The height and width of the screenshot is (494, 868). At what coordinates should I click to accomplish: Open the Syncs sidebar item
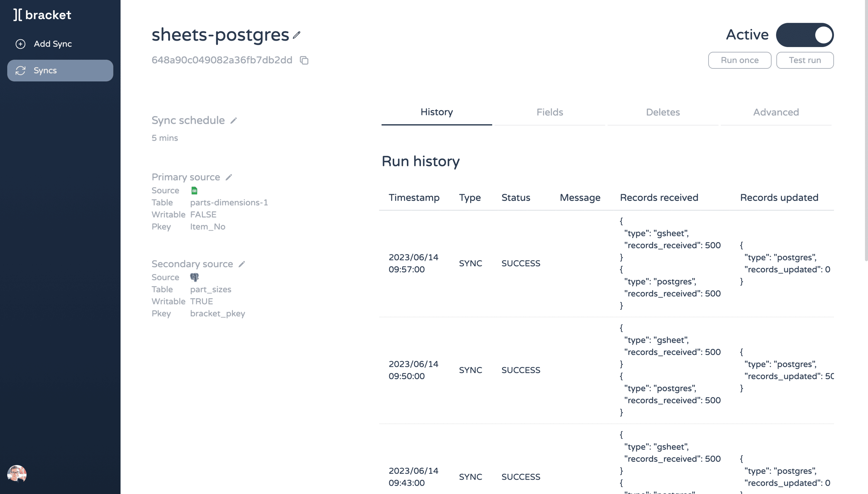60,71
